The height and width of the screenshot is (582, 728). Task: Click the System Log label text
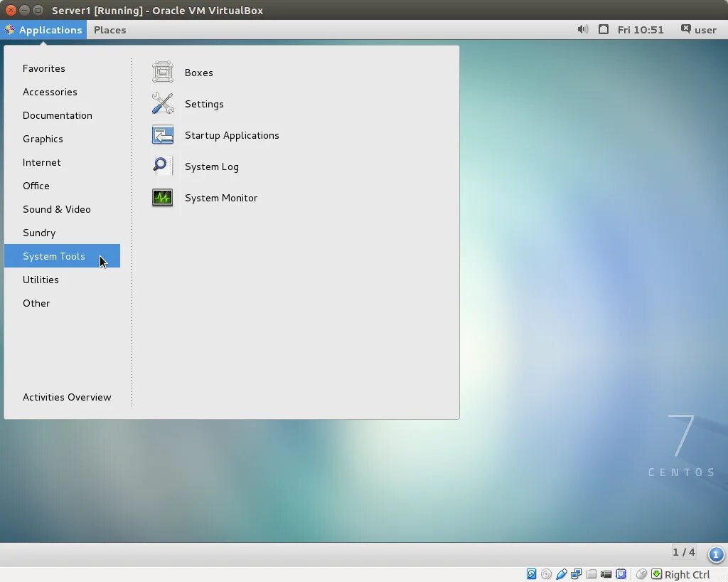pos(212,166)
